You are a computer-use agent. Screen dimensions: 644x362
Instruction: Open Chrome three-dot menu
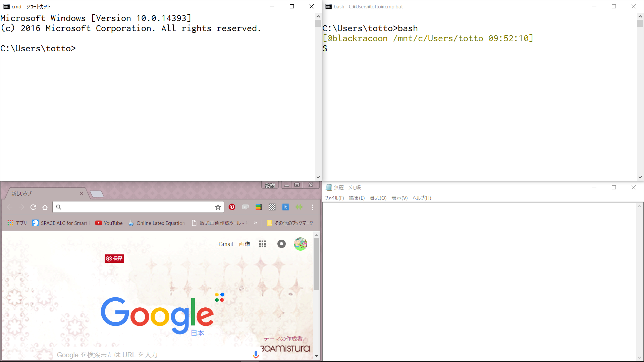[x=312, y=207]
